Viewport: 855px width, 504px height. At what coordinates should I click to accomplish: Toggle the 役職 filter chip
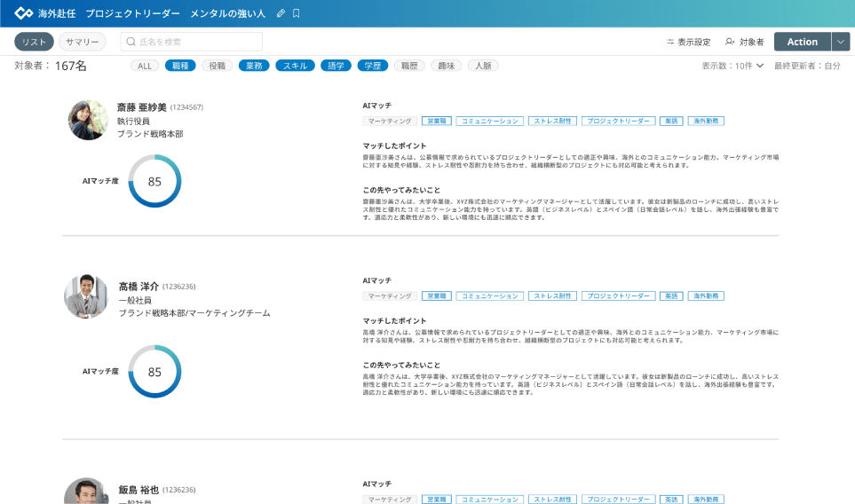coord(217,66)
